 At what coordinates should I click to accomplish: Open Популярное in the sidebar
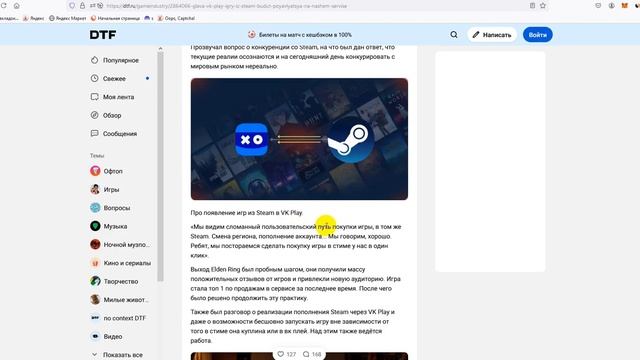(120, 60)
